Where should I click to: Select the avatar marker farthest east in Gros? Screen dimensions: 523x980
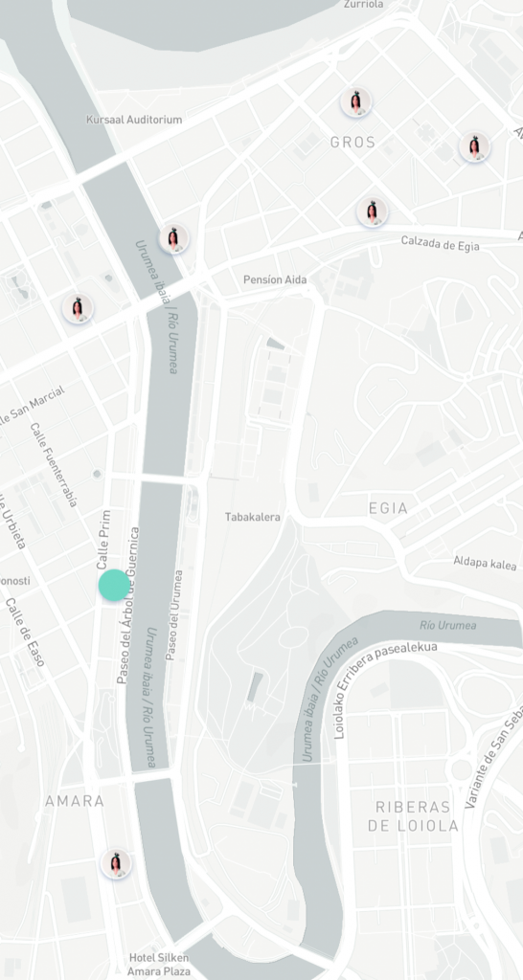click(x=474, y=146)
